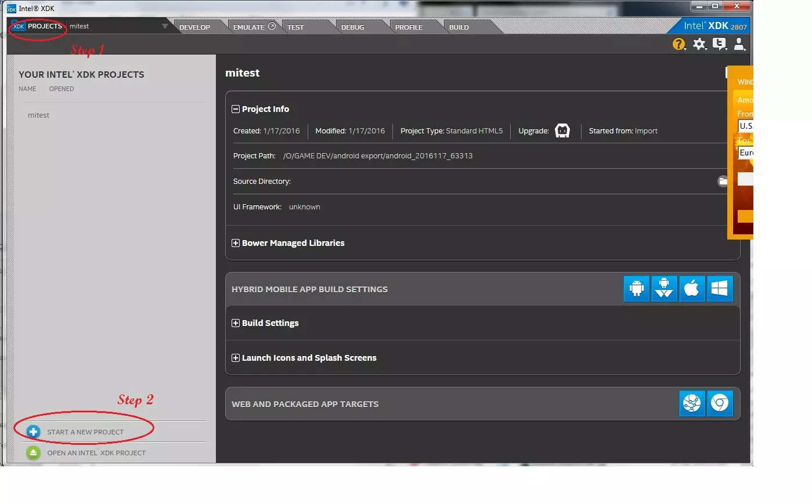The height and width of the screenshot is (504, 812).
Task: Click the 'Modified: 1/17/2016' text
Action: click(350, 131)
